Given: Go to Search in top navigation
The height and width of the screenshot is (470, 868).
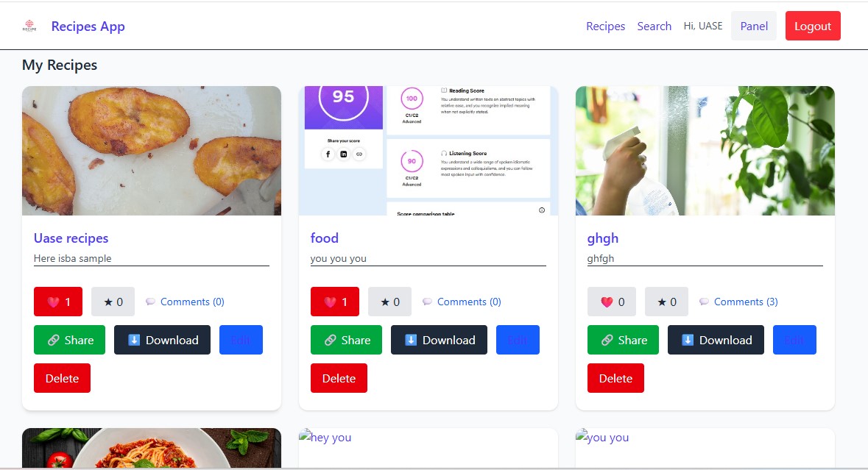Looking at the screenshot, I should (654, 26).
